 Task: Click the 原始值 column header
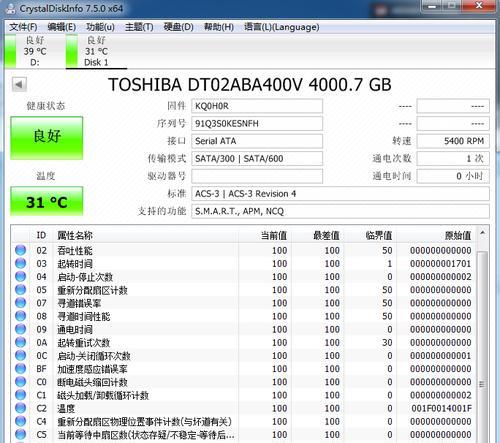(x=436, y=235)
